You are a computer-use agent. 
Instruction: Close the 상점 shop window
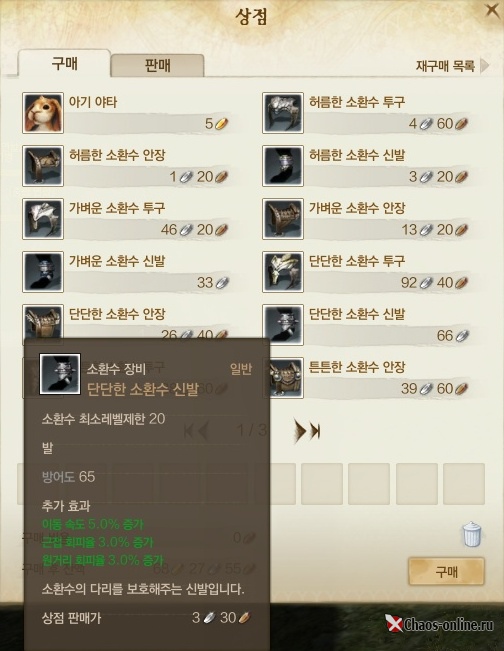point(492,10)
